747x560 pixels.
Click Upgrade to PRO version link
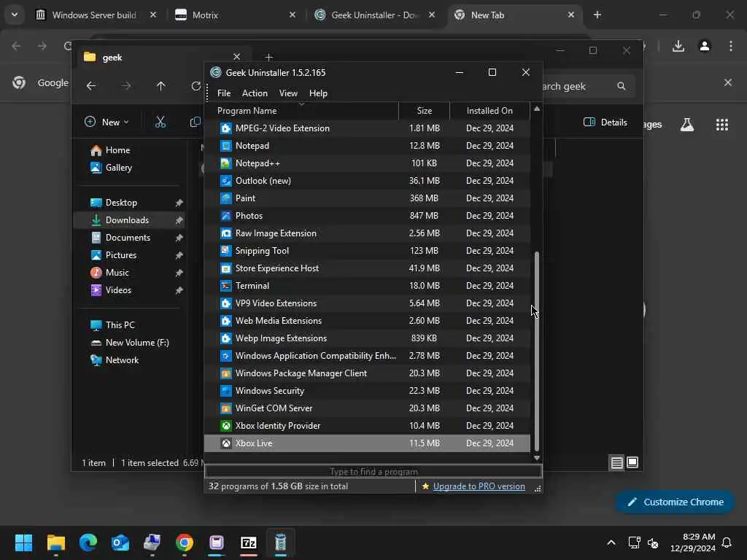click(479, 486)
